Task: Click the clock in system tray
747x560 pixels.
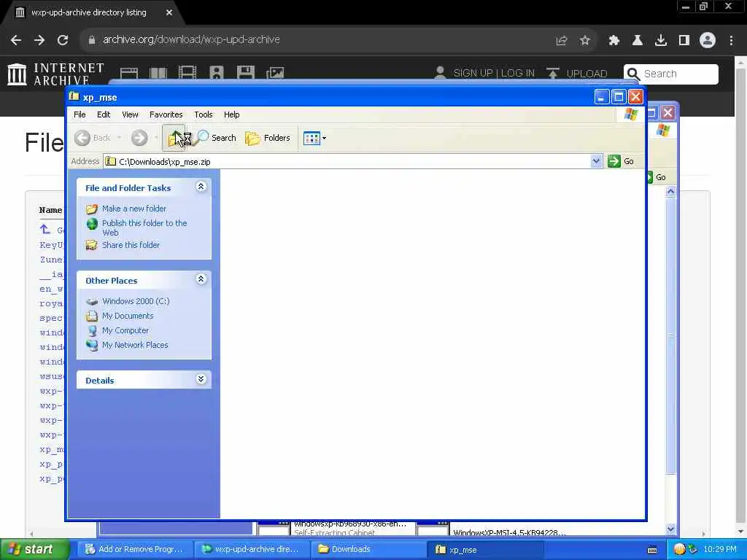Action: pyautogui.click(x=720, y=550)
